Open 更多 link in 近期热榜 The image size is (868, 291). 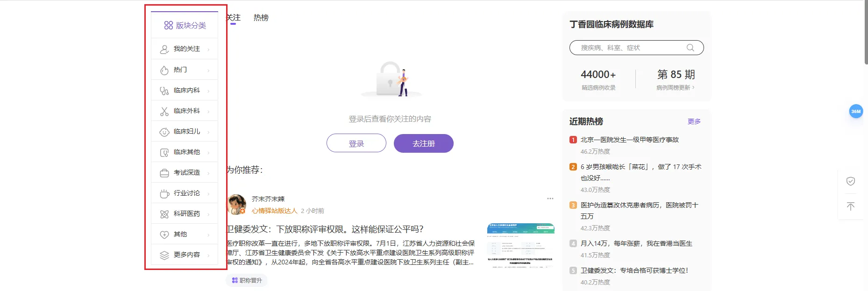coord(694,121)
